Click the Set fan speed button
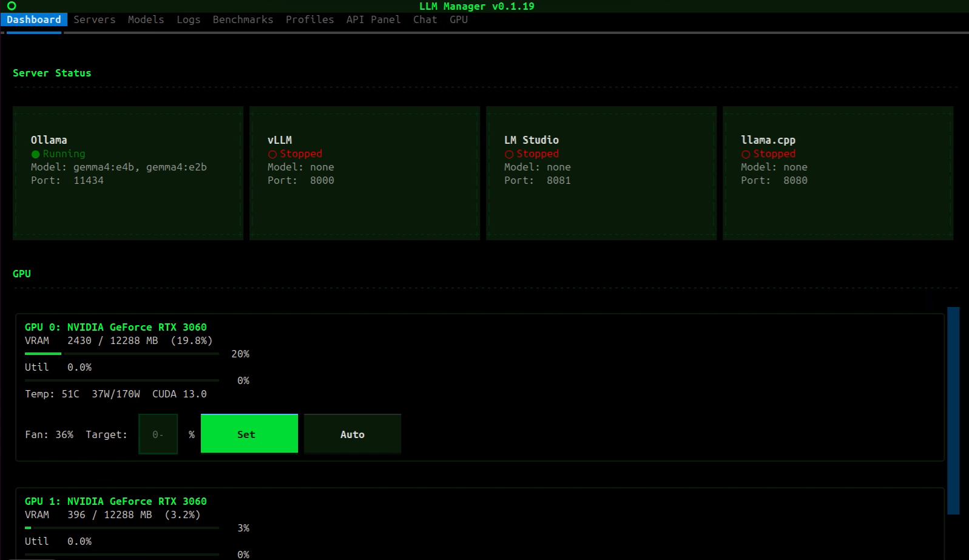 pyautogui.click(x=249, y=434)
